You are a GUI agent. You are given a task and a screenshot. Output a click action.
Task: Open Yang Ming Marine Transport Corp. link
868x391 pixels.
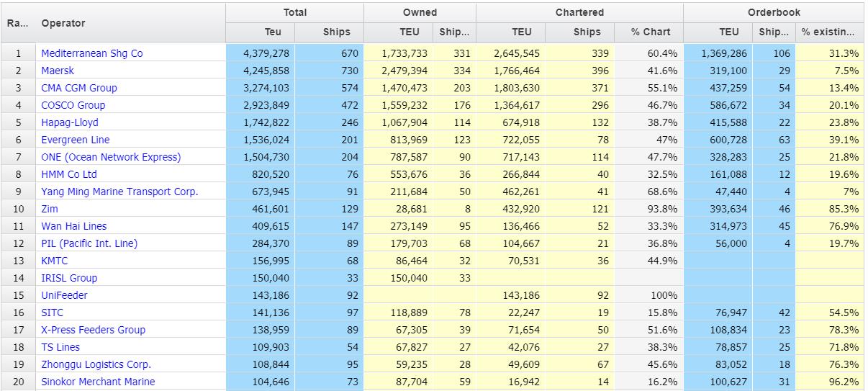pos(119,192)
